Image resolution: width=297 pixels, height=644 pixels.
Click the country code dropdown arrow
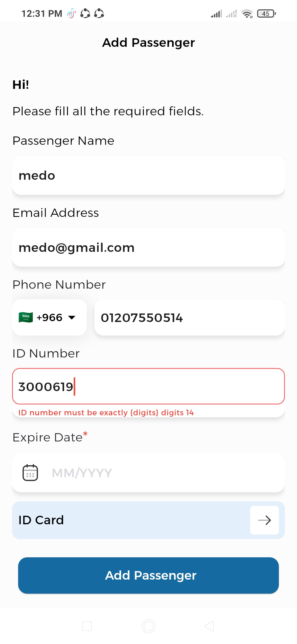click(72, 318)
